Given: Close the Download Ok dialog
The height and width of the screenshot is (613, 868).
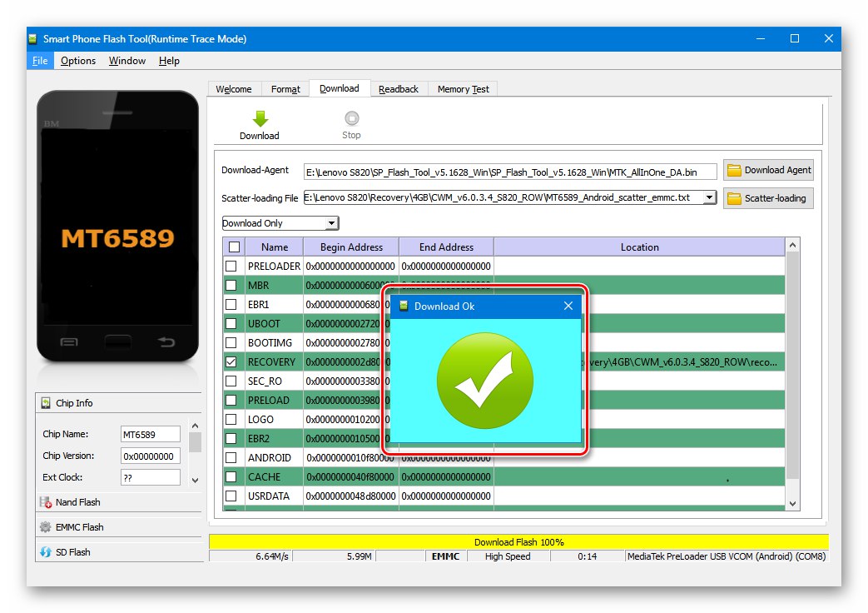Looking at the screenshot, I should (x=568, y=306).
